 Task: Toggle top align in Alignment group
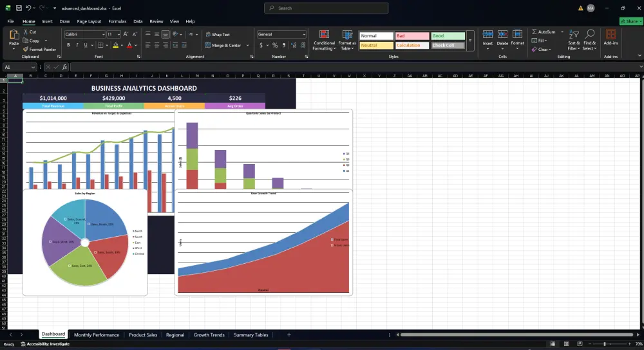(x=148, y=35)
